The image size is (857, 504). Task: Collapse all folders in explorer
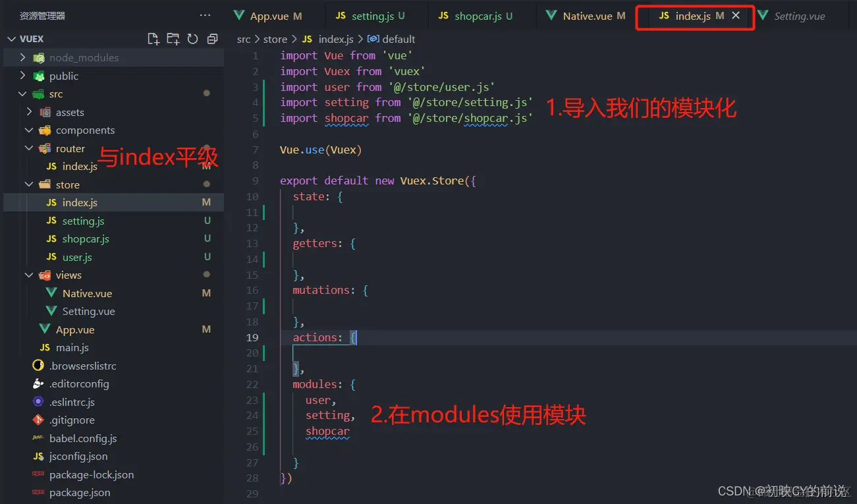[212, 39]
